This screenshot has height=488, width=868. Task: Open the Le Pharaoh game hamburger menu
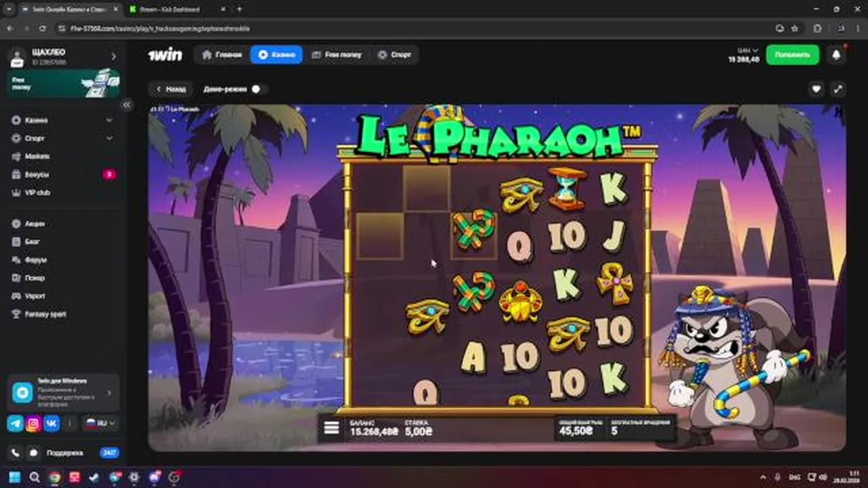pos(332,428)
